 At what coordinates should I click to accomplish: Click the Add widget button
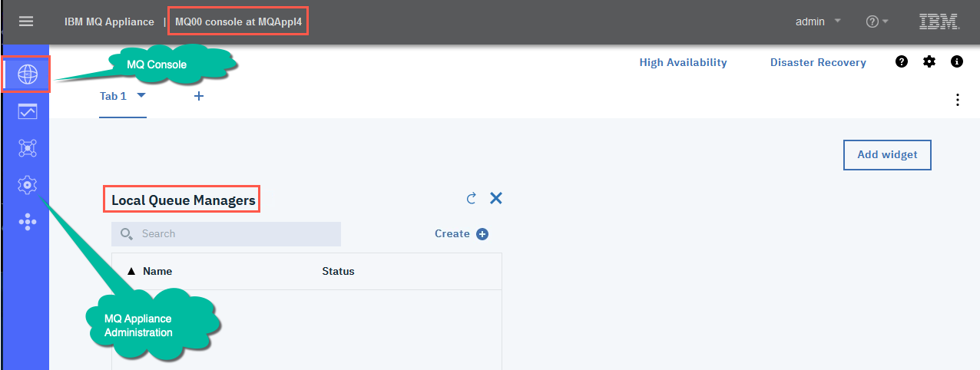point(887,154)
